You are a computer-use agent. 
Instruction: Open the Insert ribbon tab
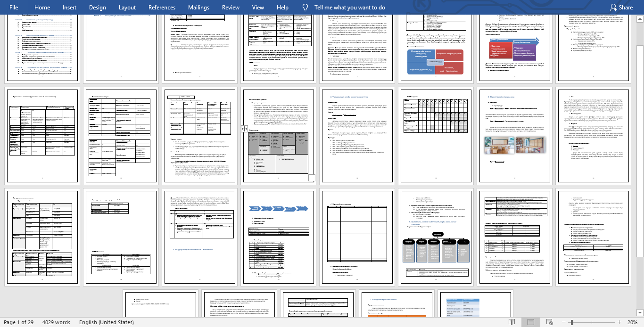coord(69,7)
